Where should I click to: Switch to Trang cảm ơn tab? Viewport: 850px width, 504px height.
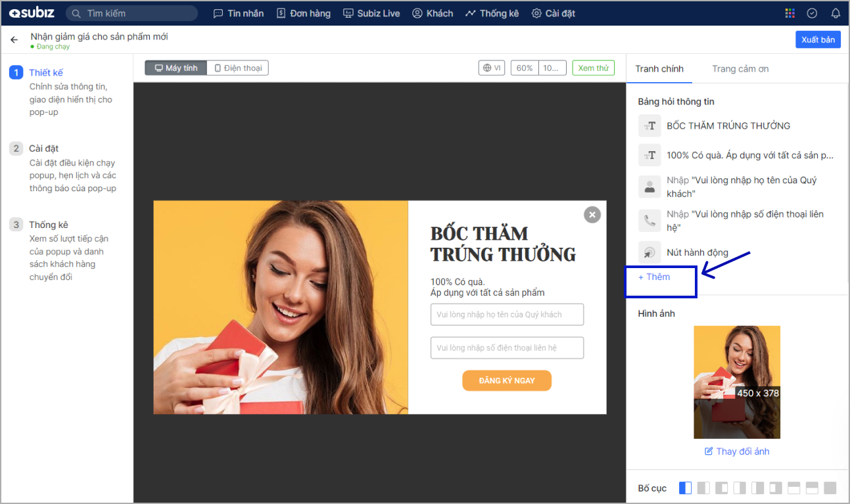tap(740, 69)
